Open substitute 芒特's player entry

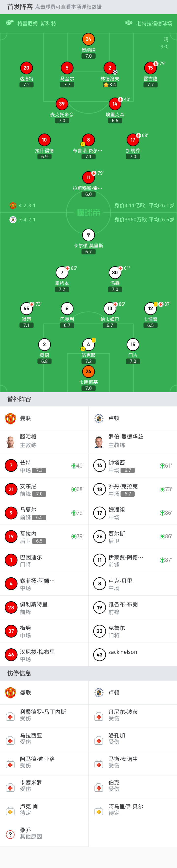pyautogui.click(x=44, y=466)
